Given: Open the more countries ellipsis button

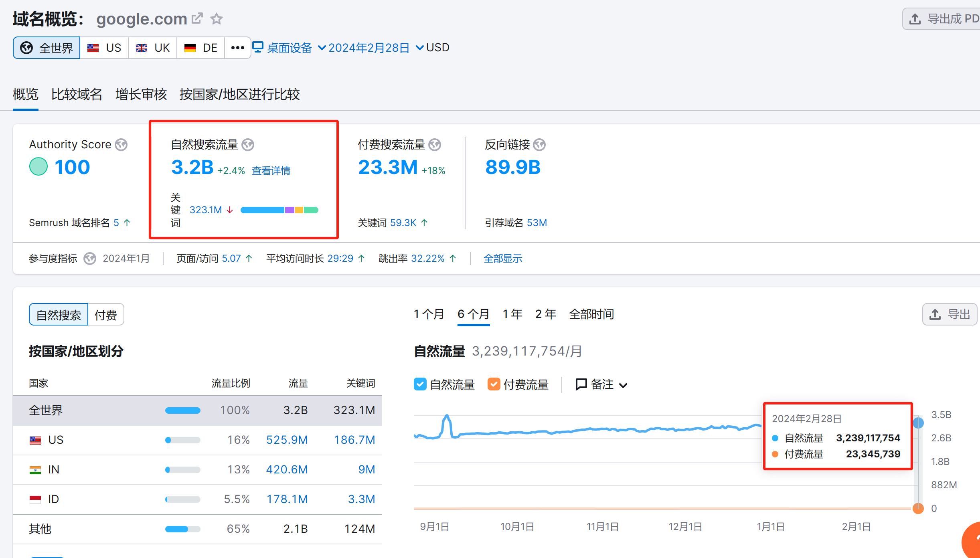Looking at the screenshot, I should (237, 48).
